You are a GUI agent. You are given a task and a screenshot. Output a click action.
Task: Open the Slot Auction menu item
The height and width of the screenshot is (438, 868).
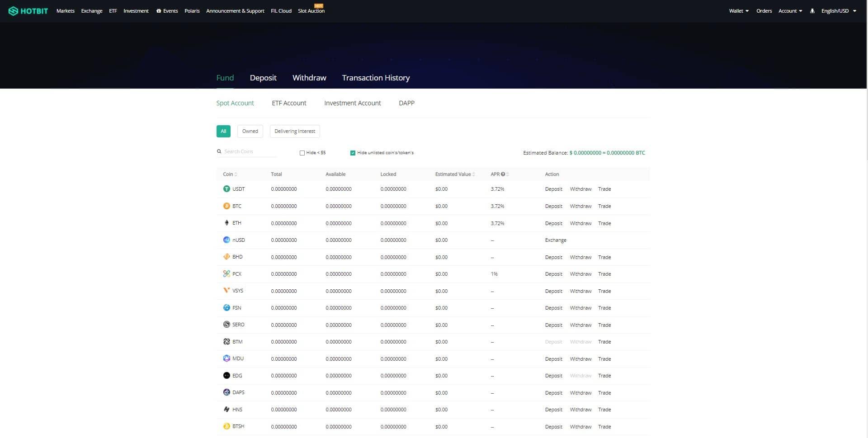[x=311, y=11]
